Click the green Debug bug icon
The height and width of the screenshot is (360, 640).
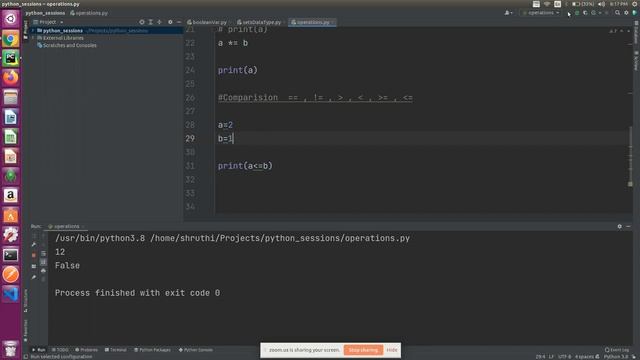point(577,13)
